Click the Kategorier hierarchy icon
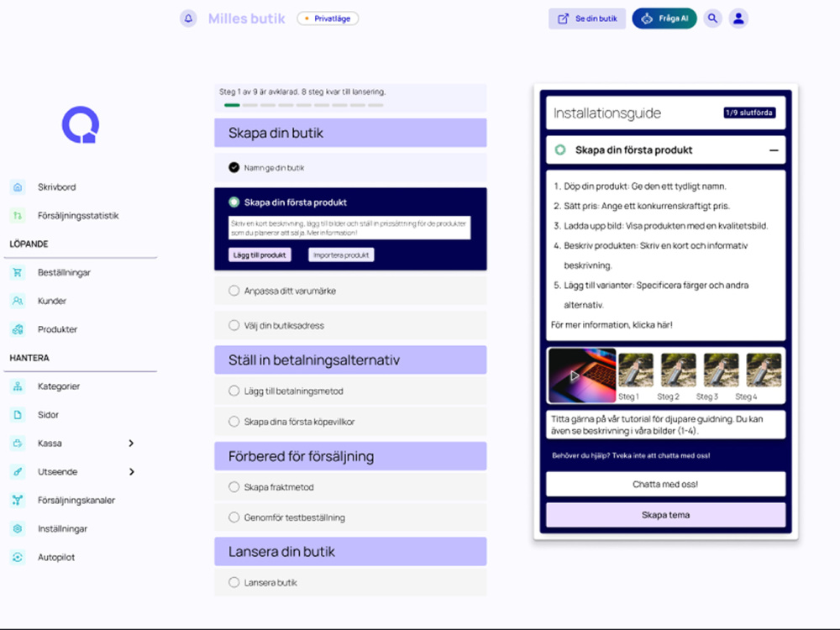The width and height of the screenshot is (840, 630). tap(18, 386)
